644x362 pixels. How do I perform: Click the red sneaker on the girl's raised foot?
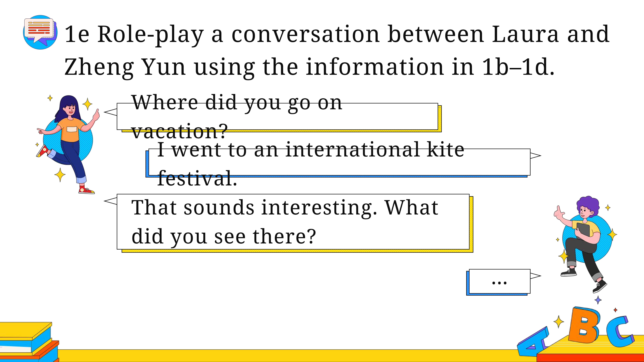coord(43,151)
